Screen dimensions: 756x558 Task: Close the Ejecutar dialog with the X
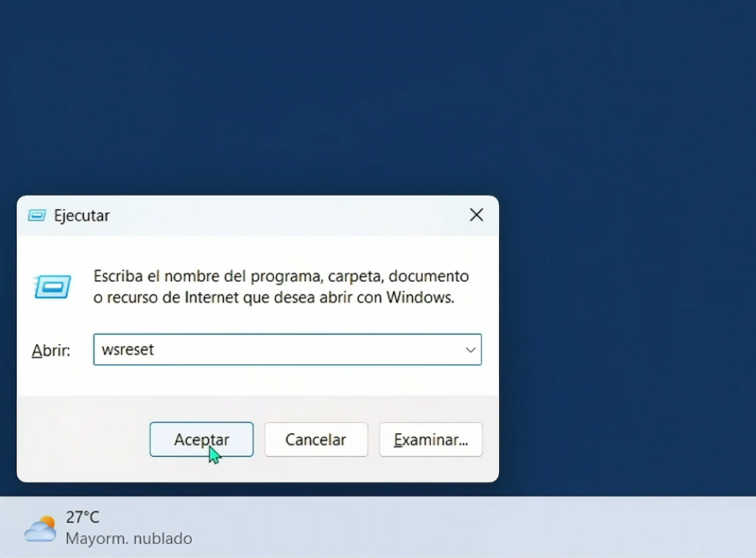476,215
